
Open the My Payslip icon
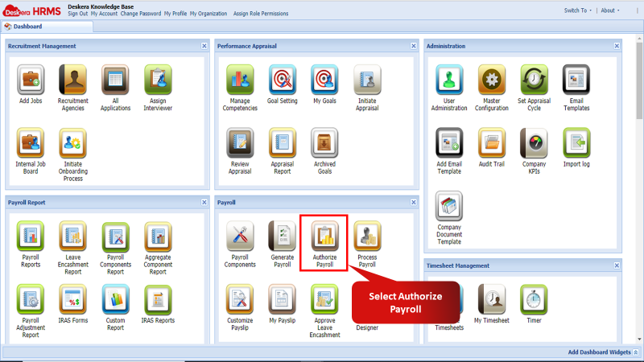283,299
